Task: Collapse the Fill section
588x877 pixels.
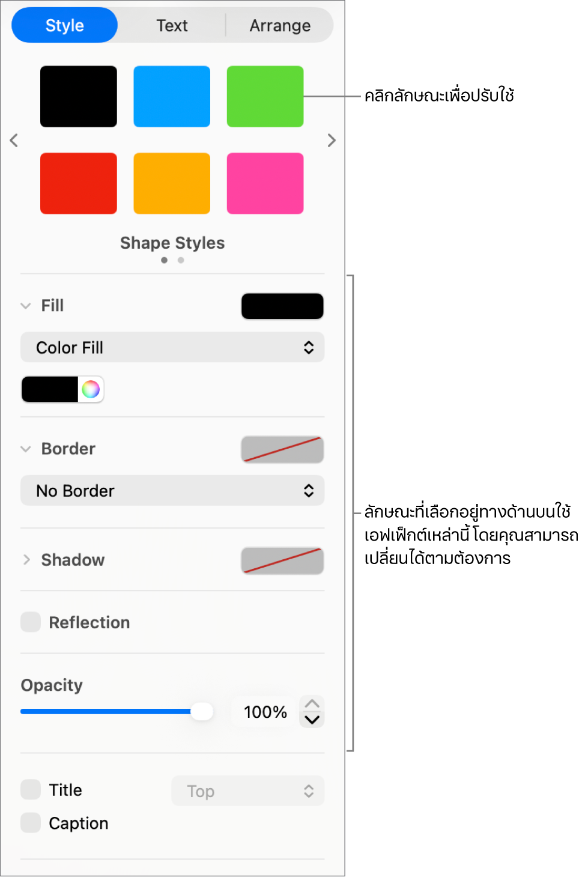Action: pyautogui.click(x=26, y=306)
